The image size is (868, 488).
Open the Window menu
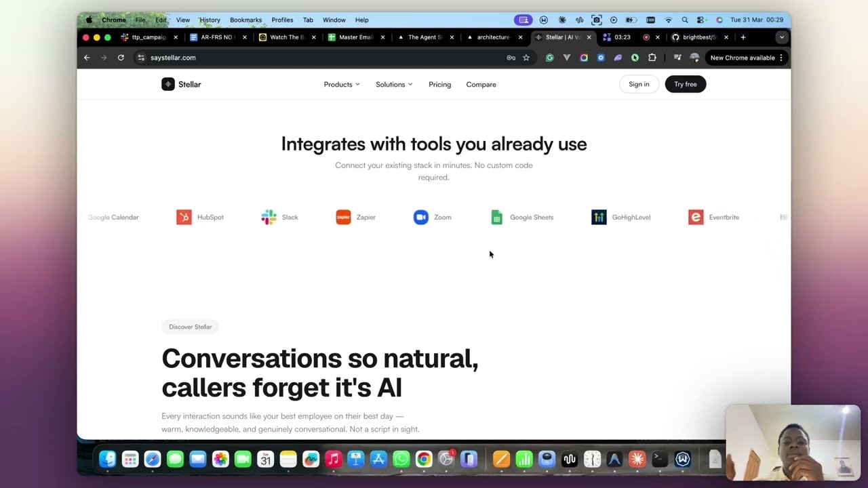point(334,20)
